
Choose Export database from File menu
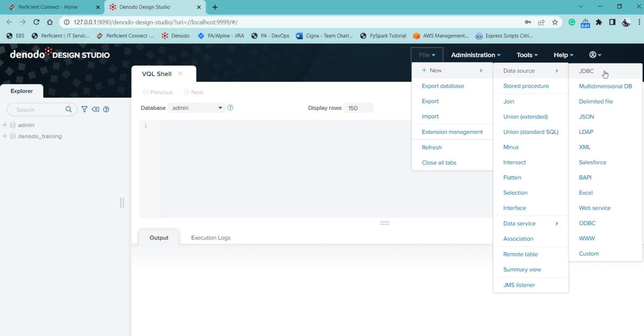point(443,86)
